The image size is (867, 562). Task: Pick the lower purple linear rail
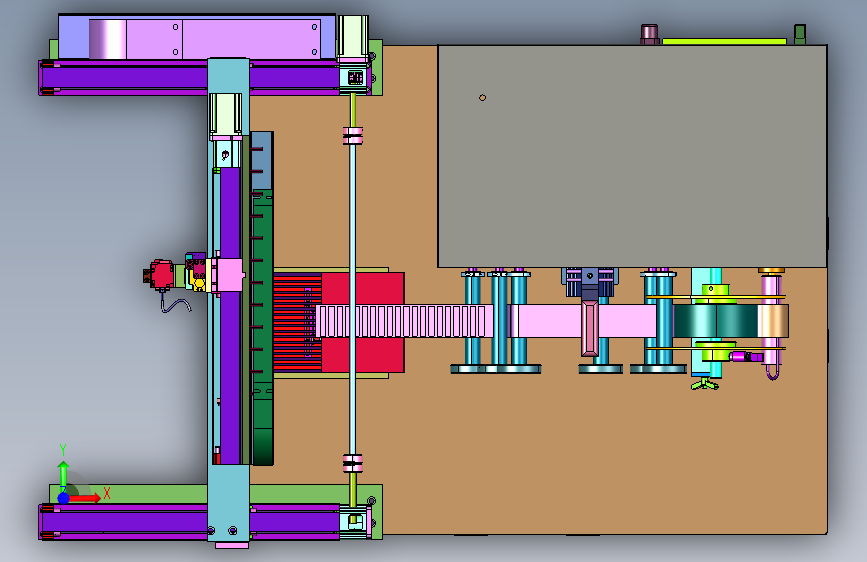coord(189,522)
